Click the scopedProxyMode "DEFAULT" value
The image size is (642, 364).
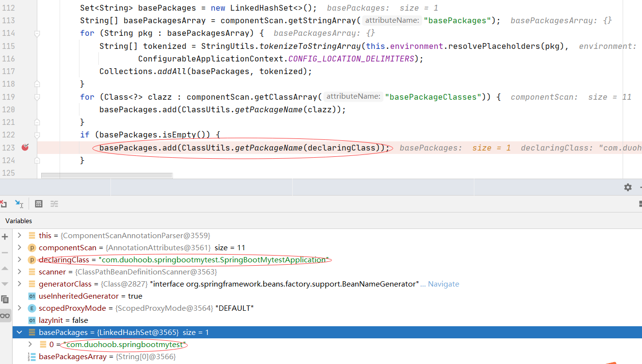click(235, 308)
